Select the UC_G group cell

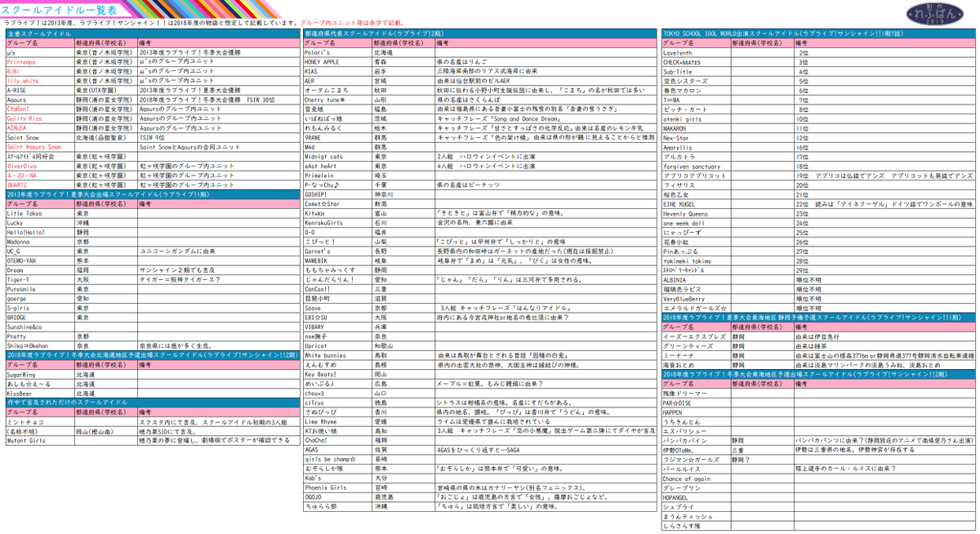40,250
